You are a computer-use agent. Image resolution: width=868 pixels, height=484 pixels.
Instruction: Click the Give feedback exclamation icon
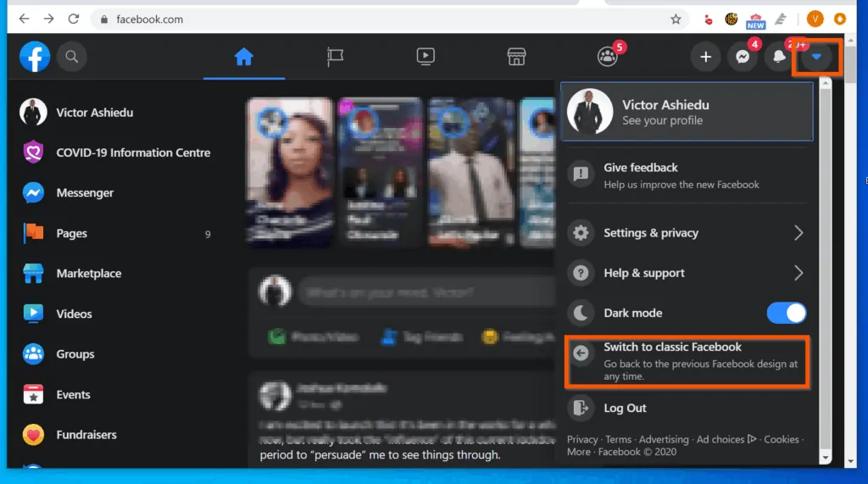pos(581,175)
